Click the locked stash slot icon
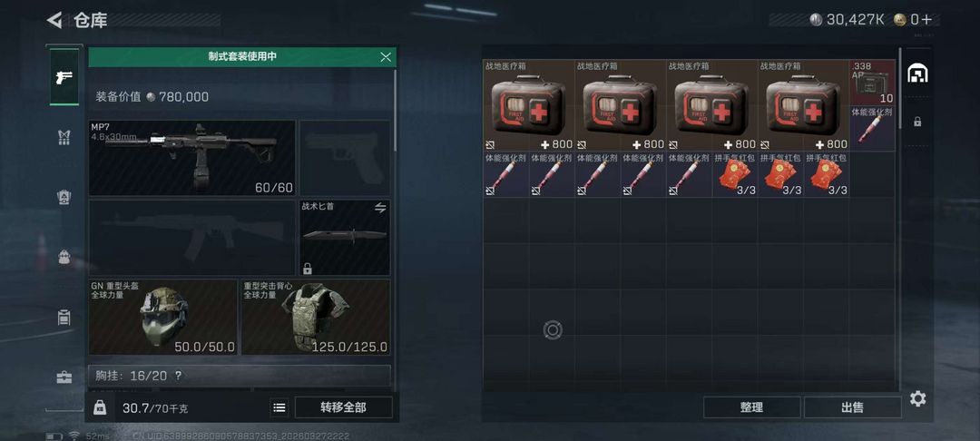Screen dimensions: 980x441 (916, 122)
